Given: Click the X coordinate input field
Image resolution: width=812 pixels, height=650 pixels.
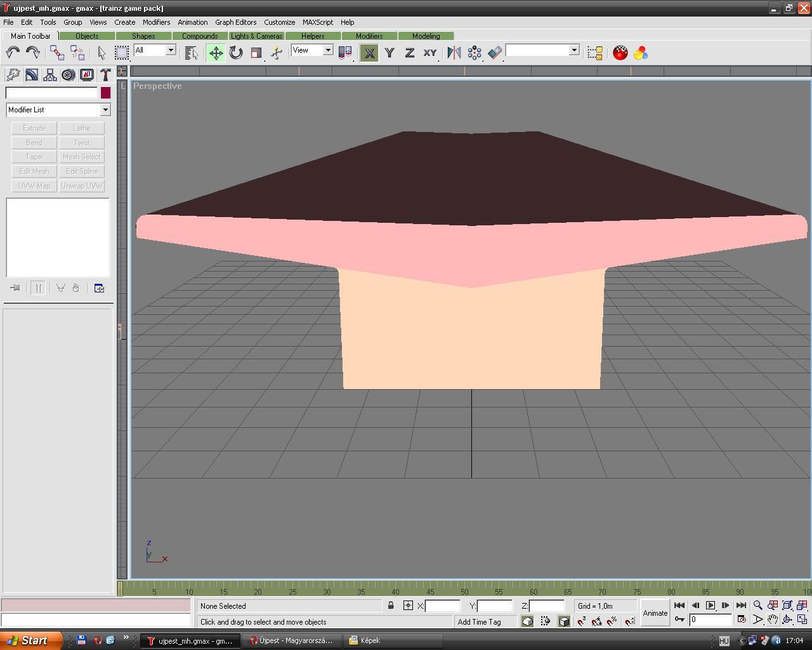Looking at the screenshot, I should point(442,606).
